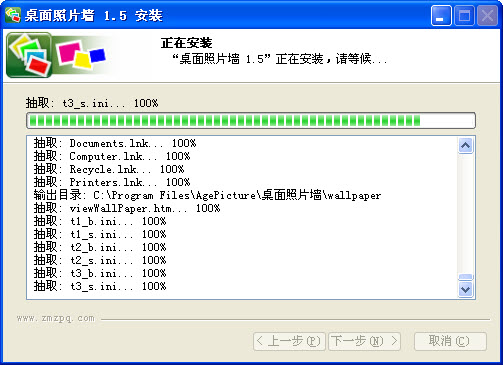Select log line 'Computer.lnk... 100%'
The image size is (503, 365).
click(x=112, y=156)
